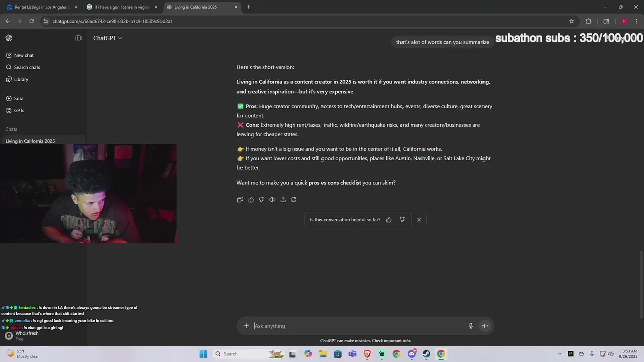Open Copilot from the taskbar

308,354
